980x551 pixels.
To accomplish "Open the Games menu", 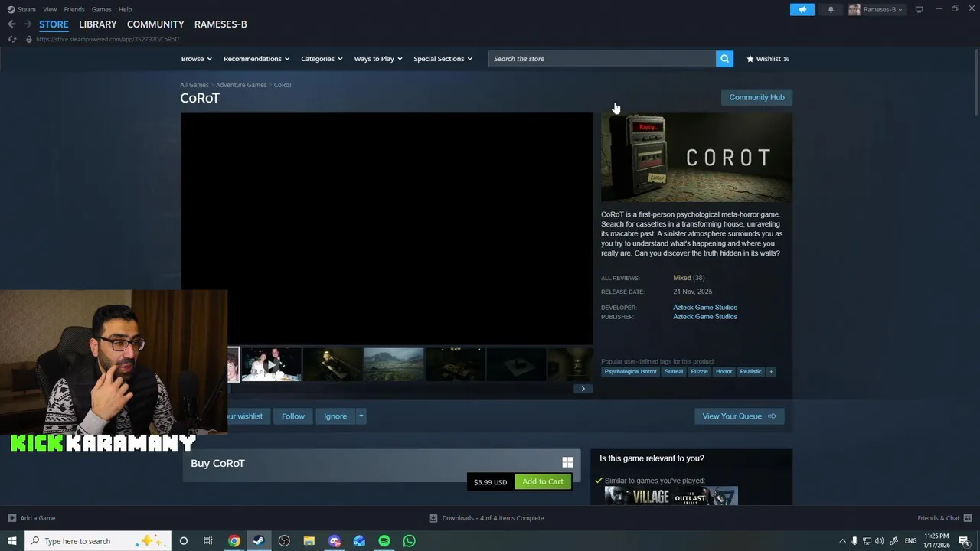I will tap(101, 9).
